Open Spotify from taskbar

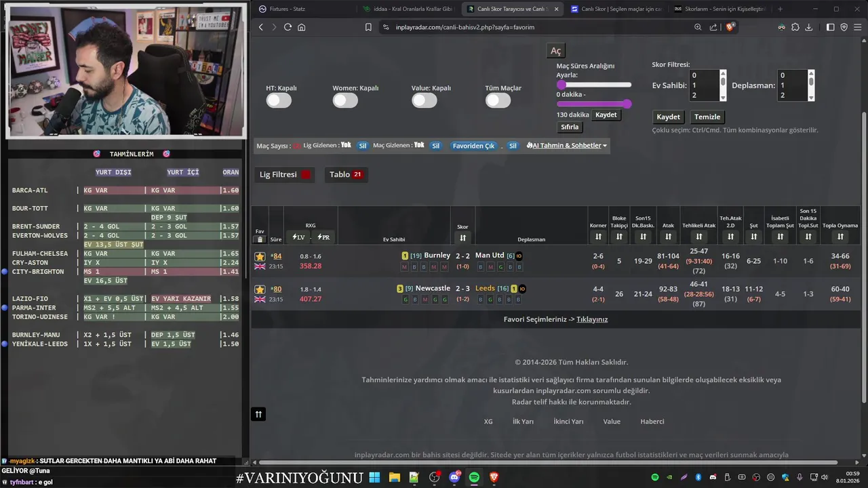click(475, 477)
